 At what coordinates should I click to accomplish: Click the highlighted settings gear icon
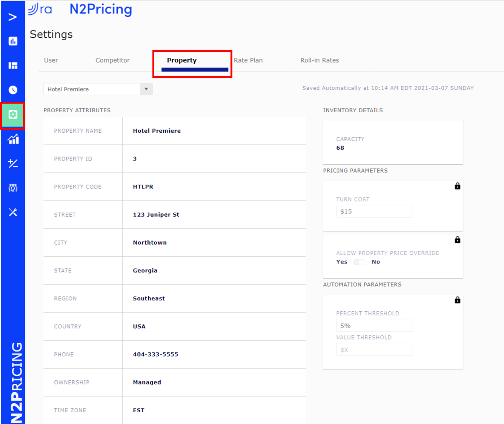coord(12,114)
